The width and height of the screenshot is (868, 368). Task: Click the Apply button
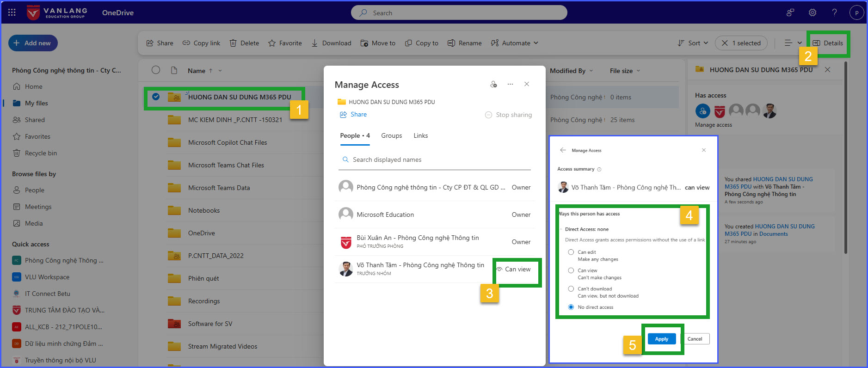[x=662, y=339]
